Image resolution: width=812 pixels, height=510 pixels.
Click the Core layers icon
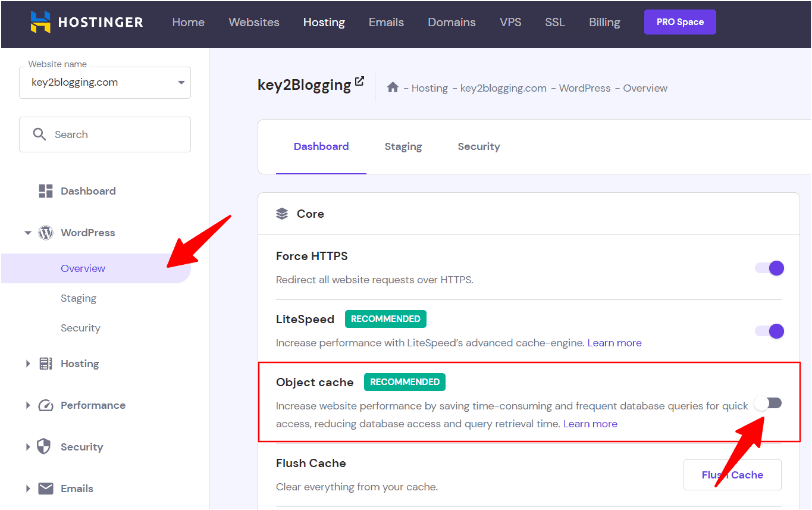point(282,214)
